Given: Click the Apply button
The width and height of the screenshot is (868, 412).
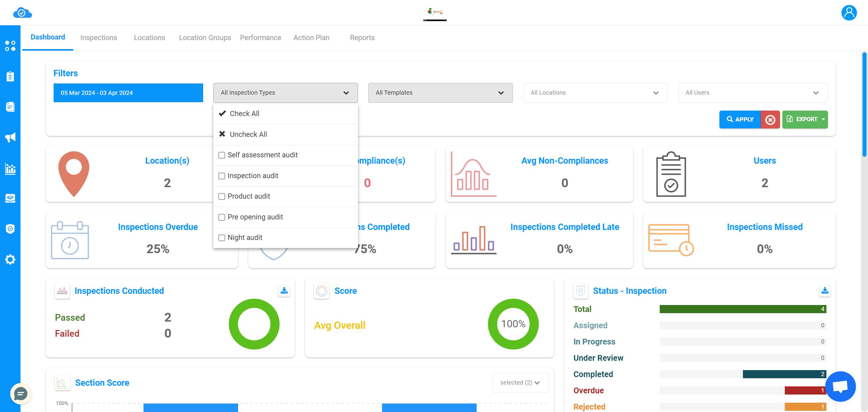Looking at the screenshot, I should click(740, 119).
